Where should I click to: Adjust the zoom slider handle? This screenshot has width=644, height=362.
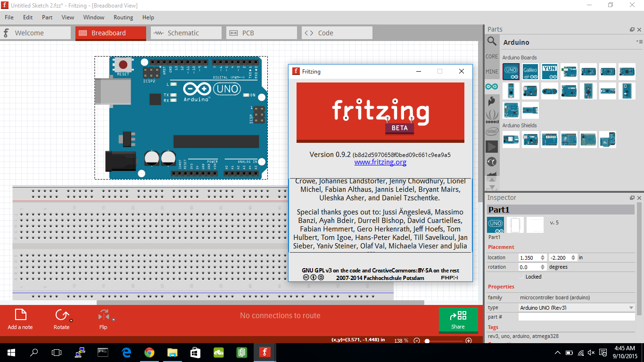[427, 340]
